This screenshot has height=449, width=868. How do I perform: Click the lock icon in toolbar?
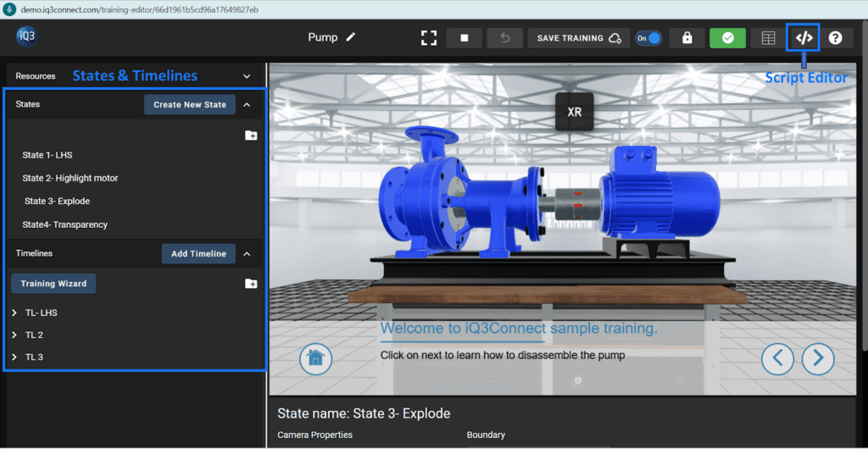pos(687,38)
